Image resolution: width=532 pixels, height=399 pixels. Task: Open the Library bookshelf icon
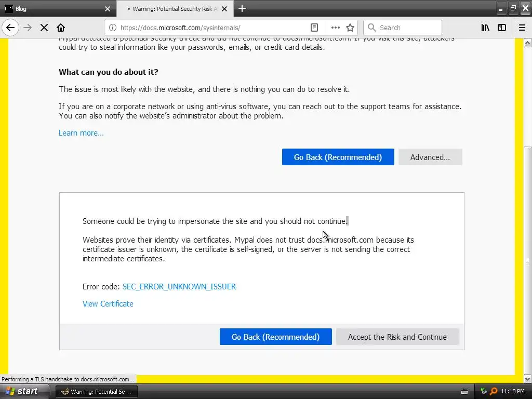point(485,28)
